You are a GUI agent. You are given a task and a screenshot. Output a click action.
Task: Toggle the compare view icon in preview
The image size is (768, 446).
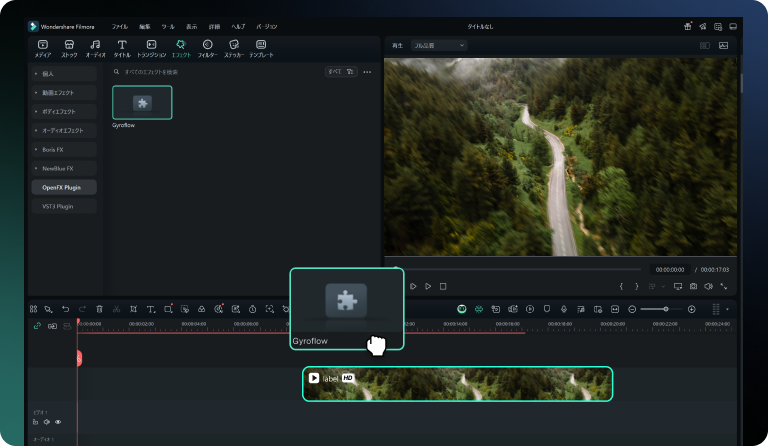pos(704,46)
